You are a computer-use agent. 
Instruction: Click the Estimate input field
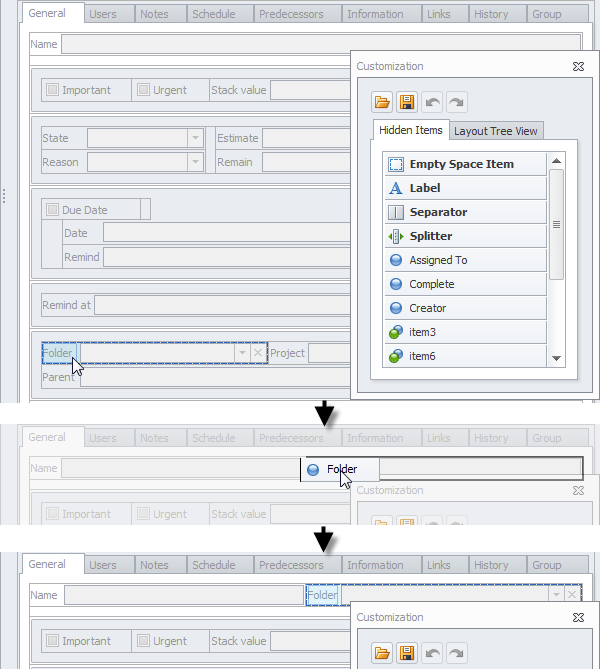[x=305, y=138]
